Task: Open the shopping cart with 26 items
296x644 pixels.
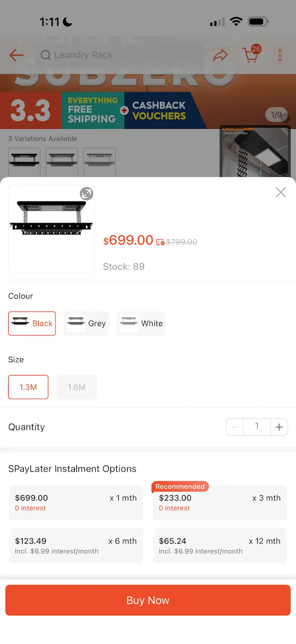Action: click(251, 54)
